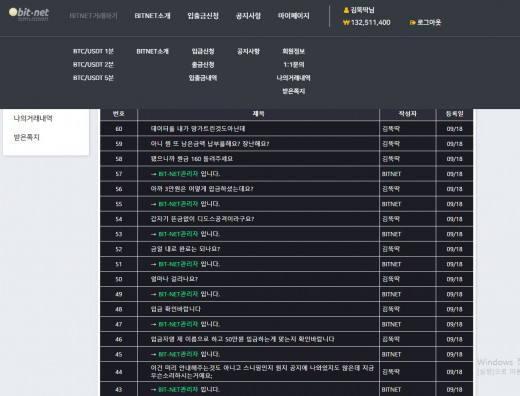Click the 제목 column header

258,114
